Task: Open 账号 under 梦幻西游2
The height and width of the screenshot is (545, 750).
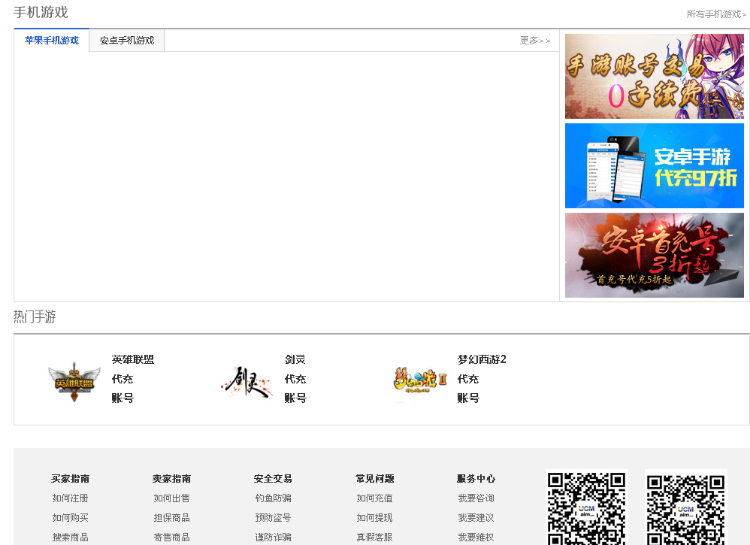Action: click(468, 398)
